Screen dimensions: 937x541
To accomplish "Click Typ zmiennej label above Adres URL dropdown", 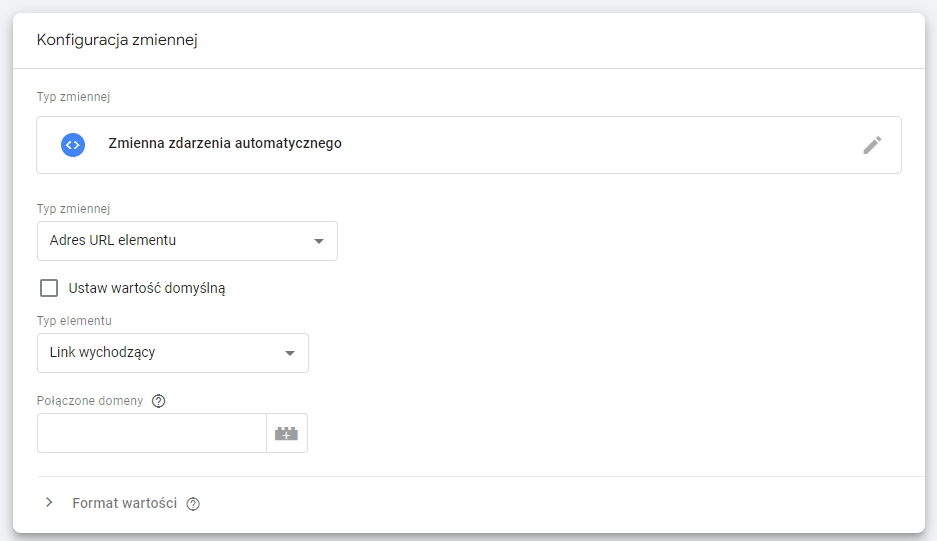I will (x=74, y=209).
